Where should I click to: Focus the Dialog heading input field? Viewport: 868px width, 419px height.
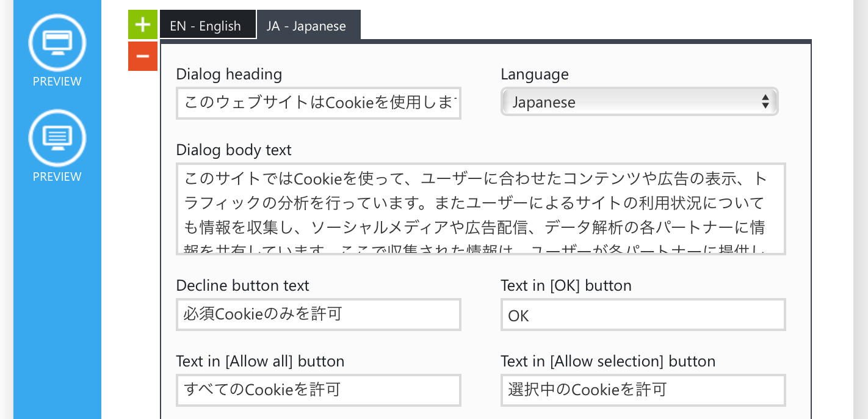319,104
